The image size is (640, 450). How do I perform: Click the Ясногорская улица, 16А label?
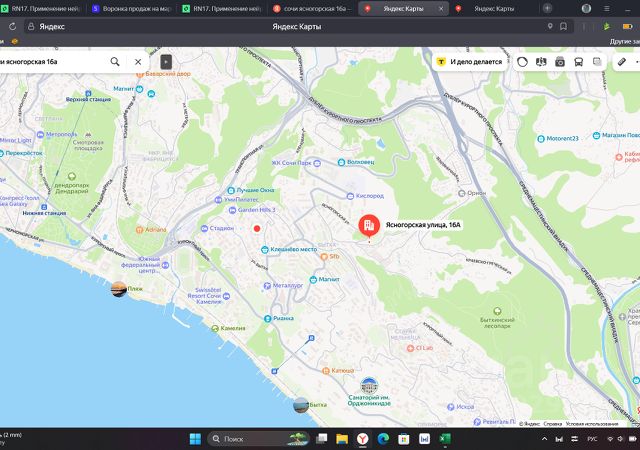(423, 225)
